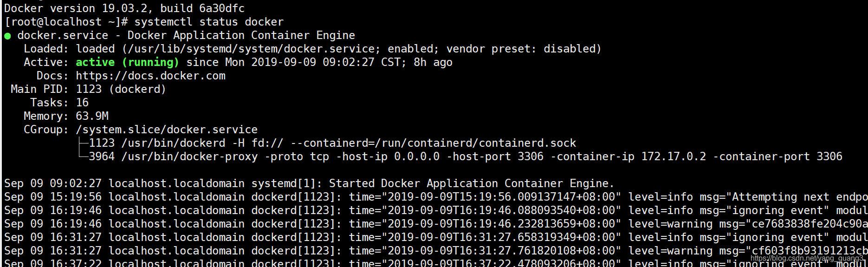Click the 'systemctl status docker' command text
Viewport: 868px width, 267px height.
209,22
